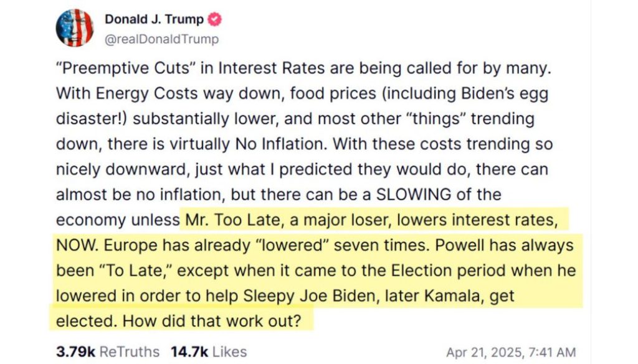This screenshot has height=364, width=638.
Task: Open the Apr 21, 2025 timestamp
Action: [x=511, y=352]
